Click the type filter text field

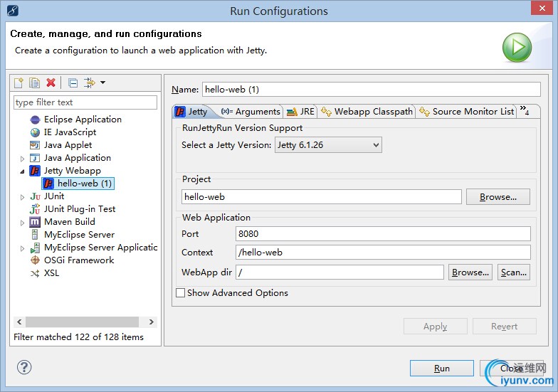point(85,102)
